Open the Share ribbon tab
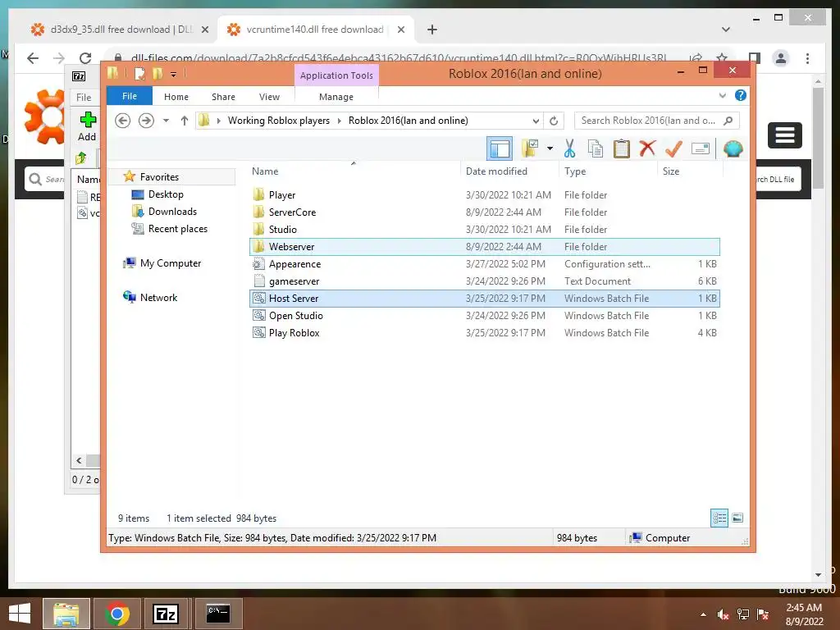This screenshot has width=840, height=630. click(223, 97)
